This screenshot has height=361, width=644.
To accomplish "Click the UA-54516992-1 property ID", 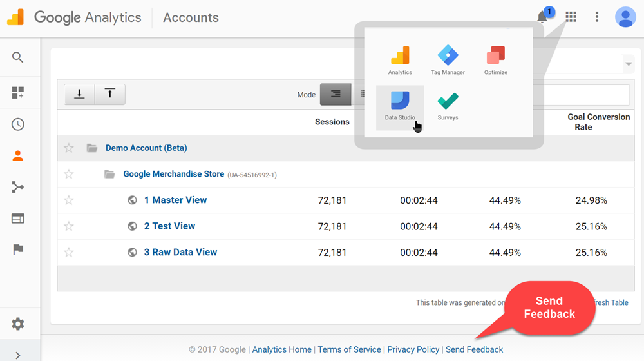I will [252, 175].
